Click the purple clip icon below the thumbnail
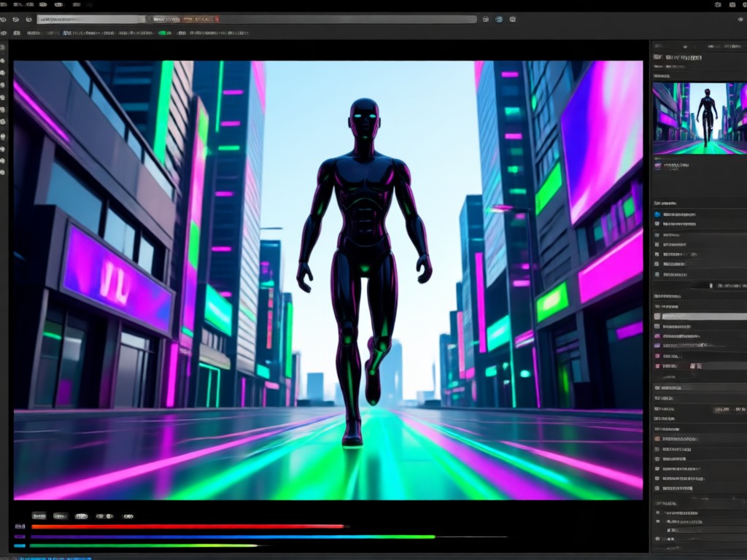This screenshot has width=747, height=560. (x=658, y=166)
